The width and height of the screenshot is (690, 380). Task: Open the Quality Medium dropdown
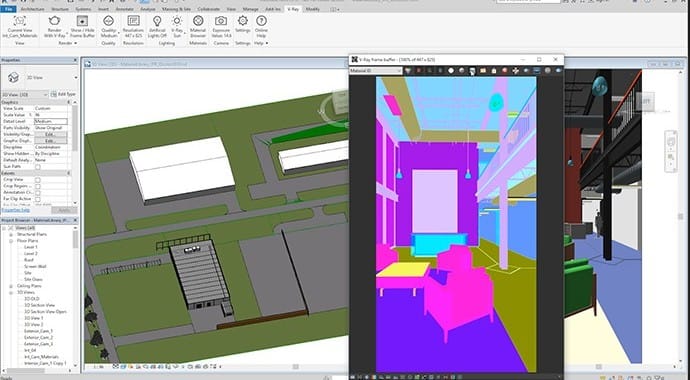point(109,26)
